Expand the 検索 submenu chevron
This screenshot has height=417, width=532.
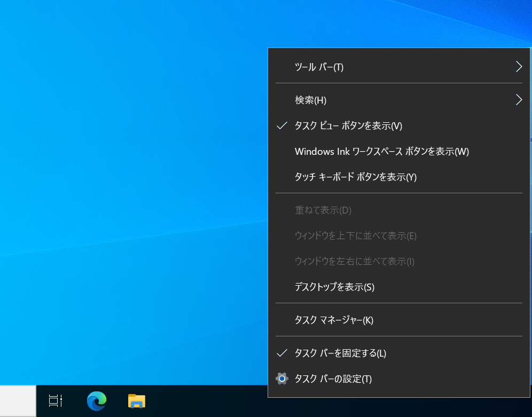(x=518, y=100)
